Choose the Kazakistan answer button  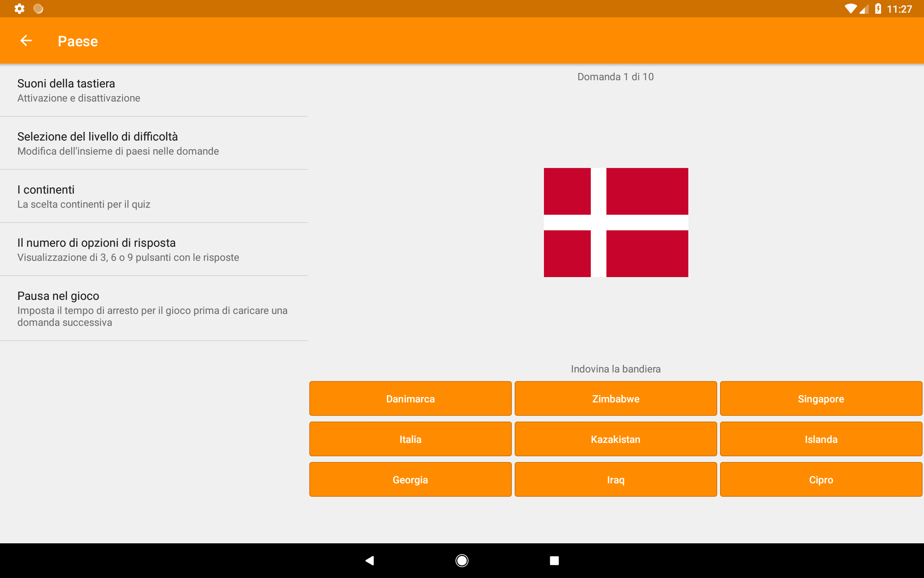[615, 439]
